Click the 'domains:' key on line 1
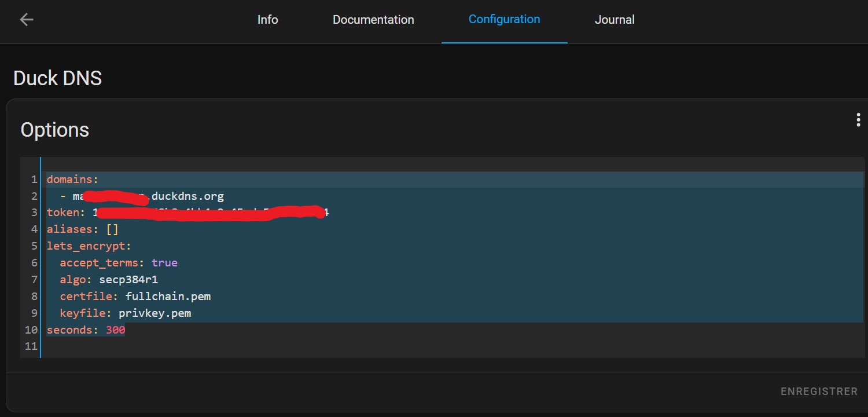This screenshot has height=417, width=868. click(73, 180)
